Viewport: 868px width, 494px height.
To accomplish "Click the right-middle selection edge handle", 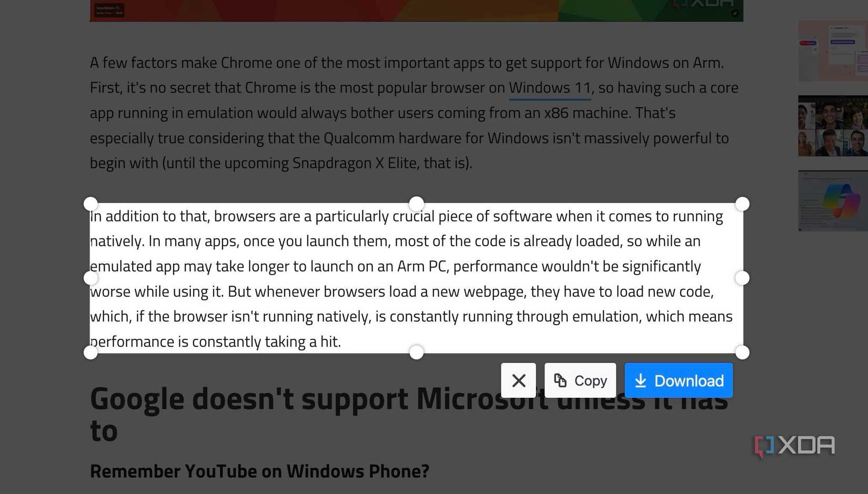I will pos(742,278).
